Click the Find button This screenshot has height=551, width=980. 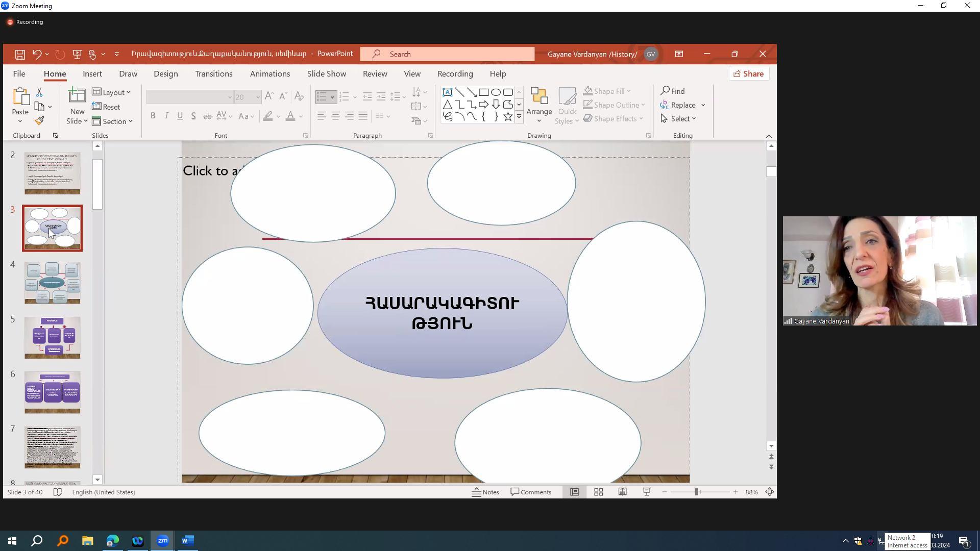point(673,91)
